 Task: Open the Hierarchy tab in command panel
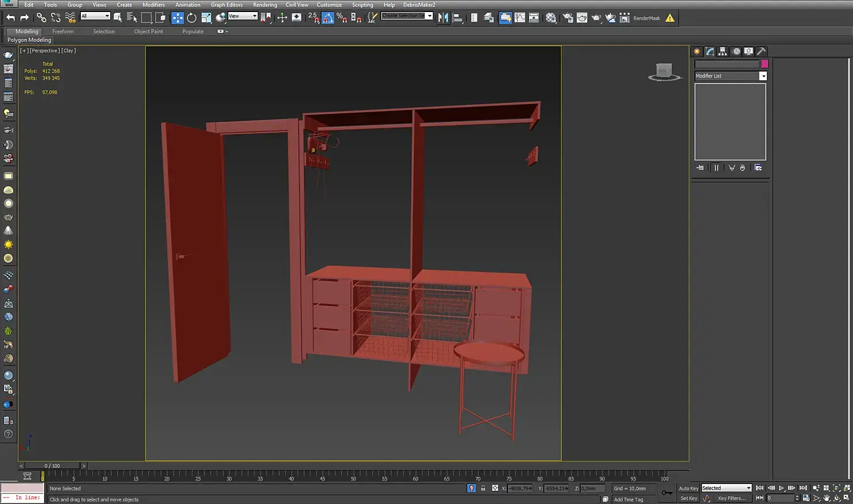click(x=722, y=52)
